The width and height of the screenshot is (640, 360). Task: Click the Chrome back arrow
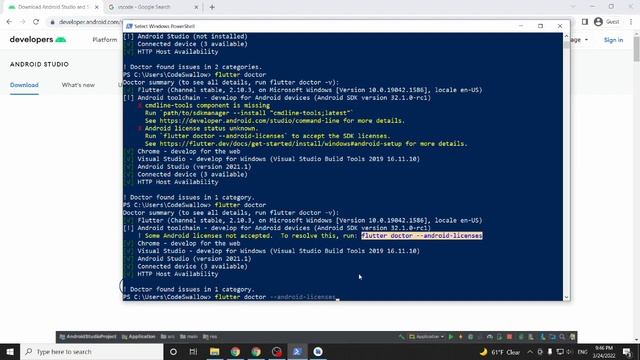(x=9, y=22)
